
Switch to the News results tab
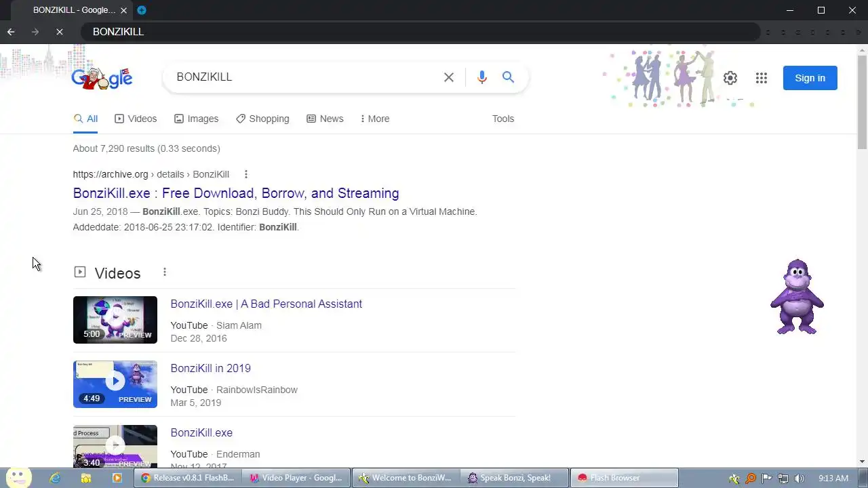point(325,119)
